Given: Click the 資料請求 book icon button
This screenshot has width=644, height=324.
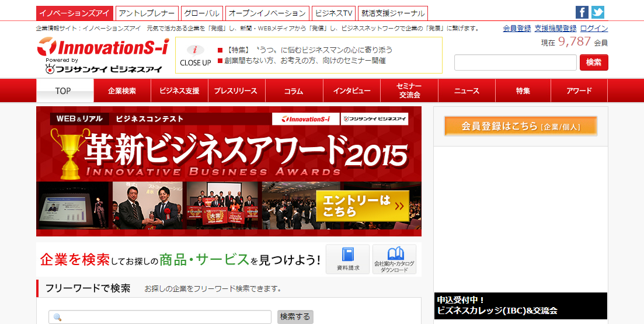Looking at the screenshot, I should [x=348, y=259].
